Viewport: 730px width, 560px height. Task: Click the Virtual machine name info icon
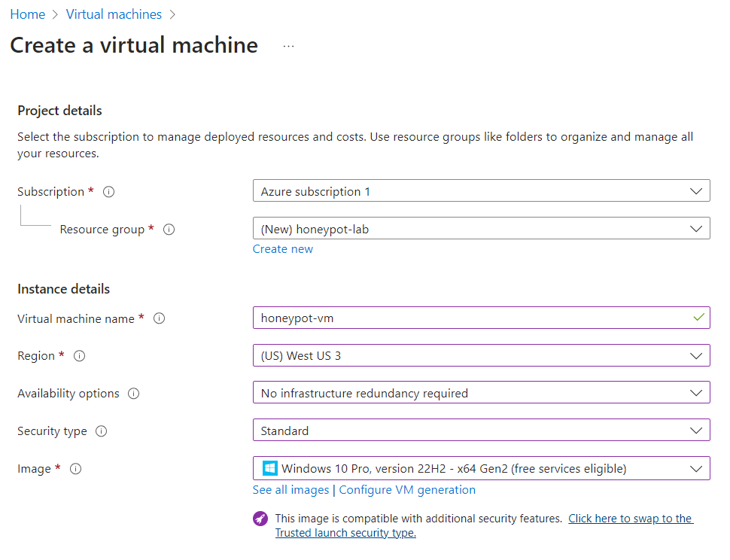pos(159,318)
